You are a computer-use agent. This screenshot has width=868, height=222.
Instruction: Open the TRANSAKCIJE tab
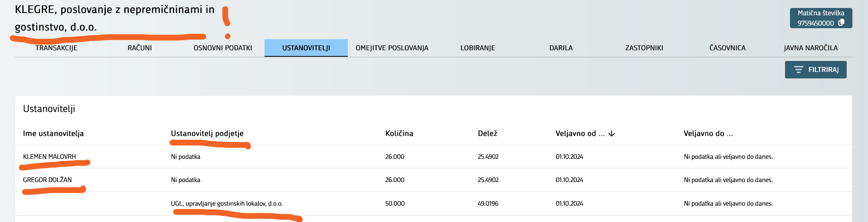[x=56, y=48]
